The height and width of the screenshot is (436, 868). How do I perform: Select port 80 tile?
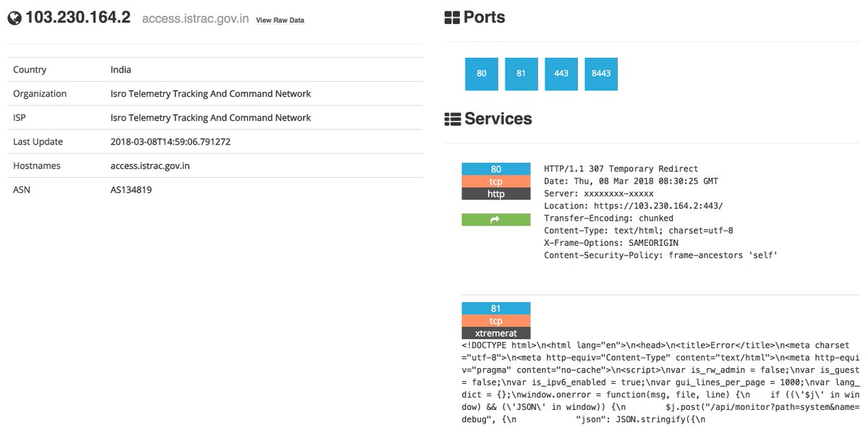[x=482, y=74]
